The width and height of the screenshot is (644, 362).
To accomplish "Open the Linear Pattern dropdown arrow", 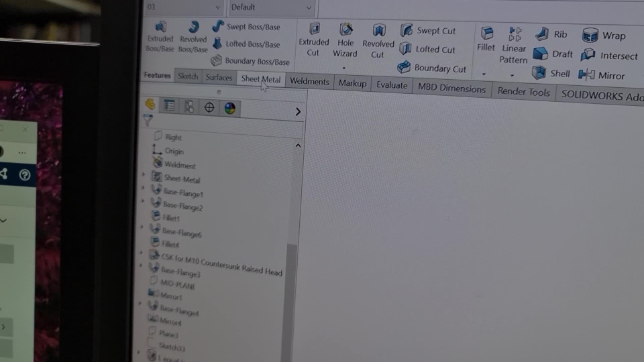I will 512,76.
